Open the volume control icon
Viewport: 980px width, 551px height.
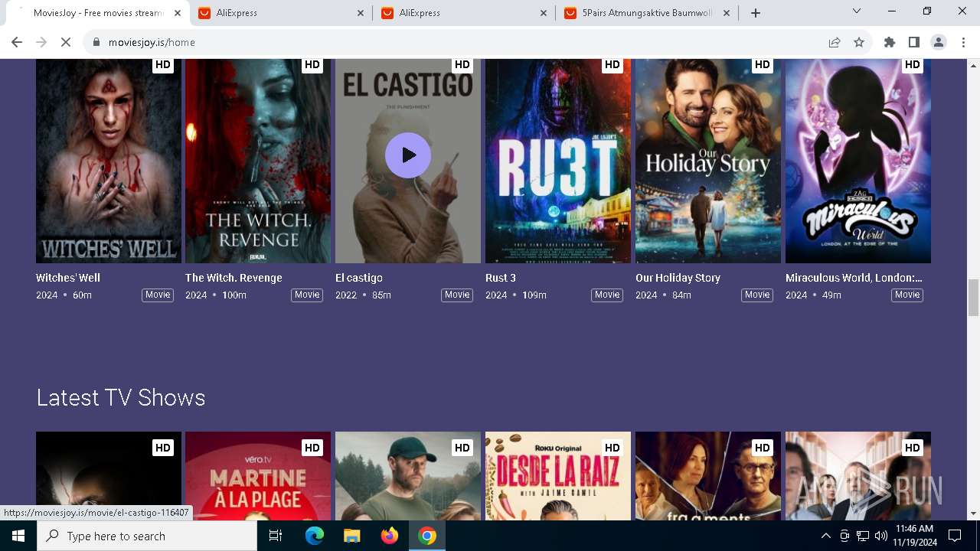pyautogui.click(x=880, y=536)
